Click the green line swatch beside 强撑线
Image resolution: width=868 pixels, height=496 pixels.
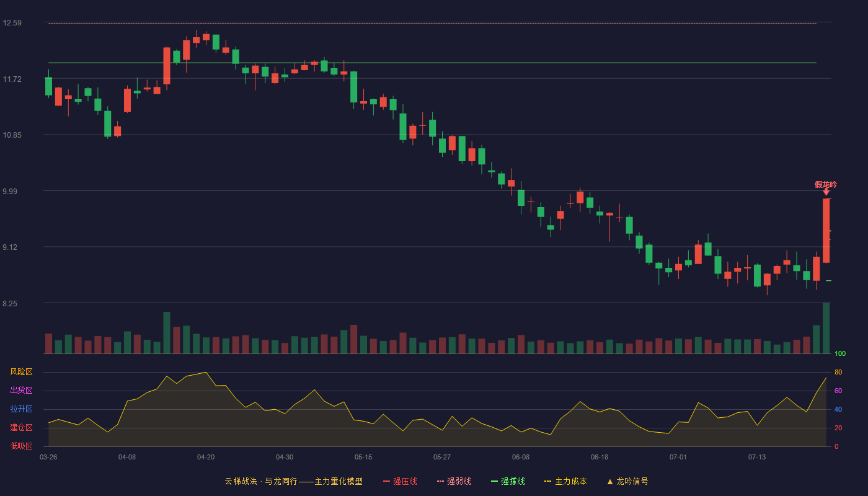tap(495, 481)
